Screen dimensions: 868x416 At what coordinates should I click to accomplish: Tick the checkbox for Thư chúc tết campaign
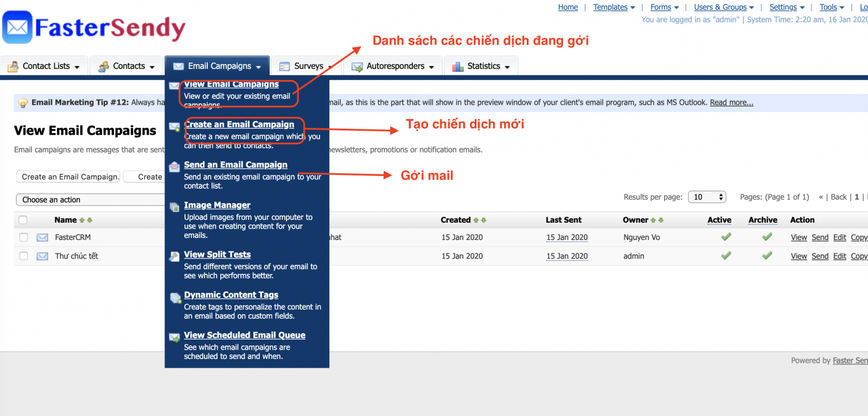[x=23, y=256]
